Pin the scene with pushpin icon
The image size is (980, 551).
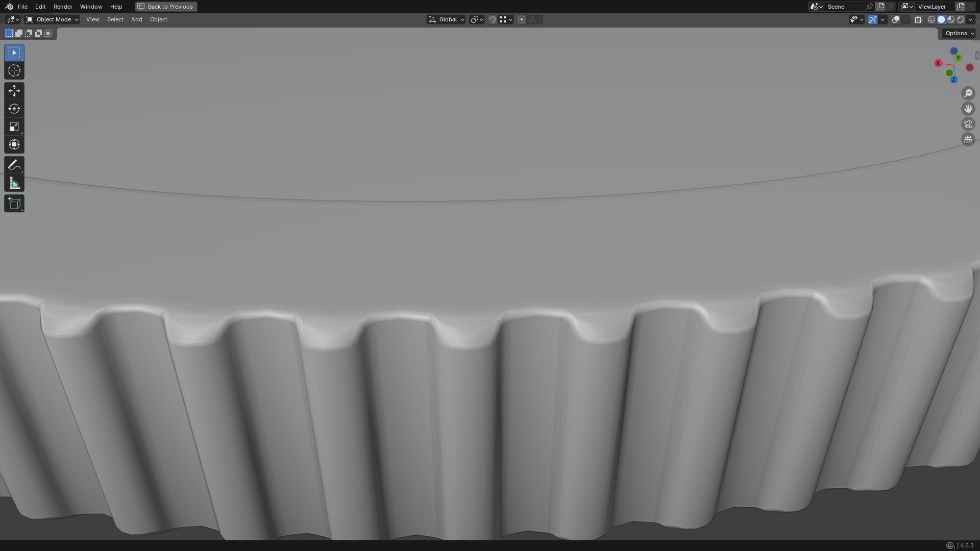[869, 7]
